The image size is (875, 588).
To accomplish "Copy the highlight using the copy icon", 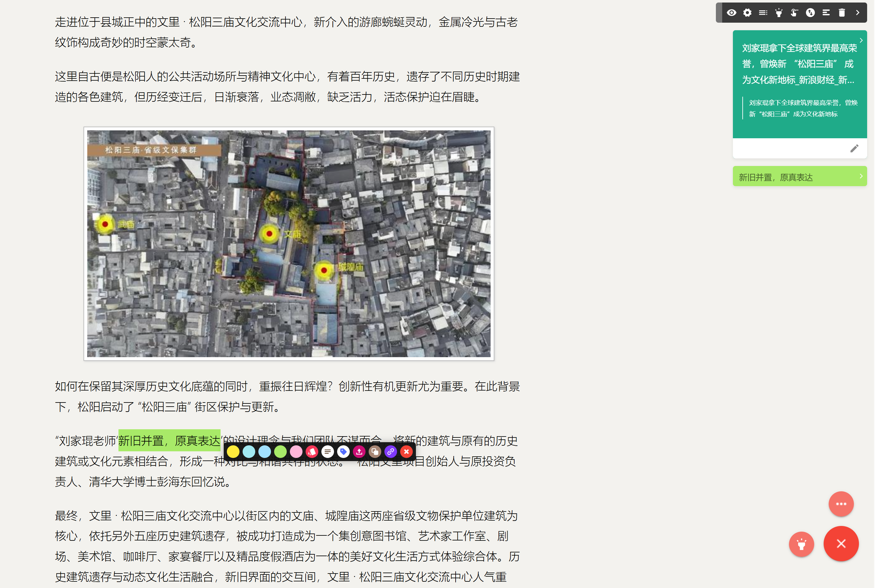I will pyautogui.click(x=375, y=452).
